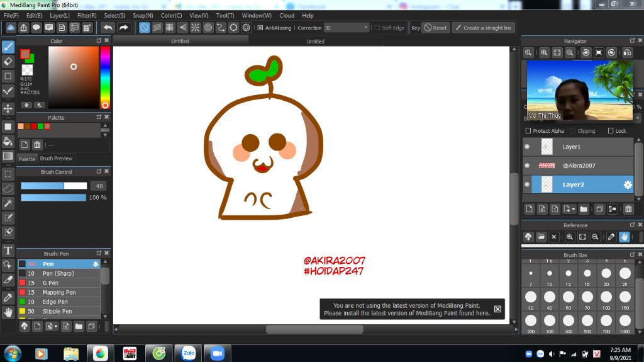Enable the radial snap
This screenshot has height=362, width=644.
(x=195, y=28)
